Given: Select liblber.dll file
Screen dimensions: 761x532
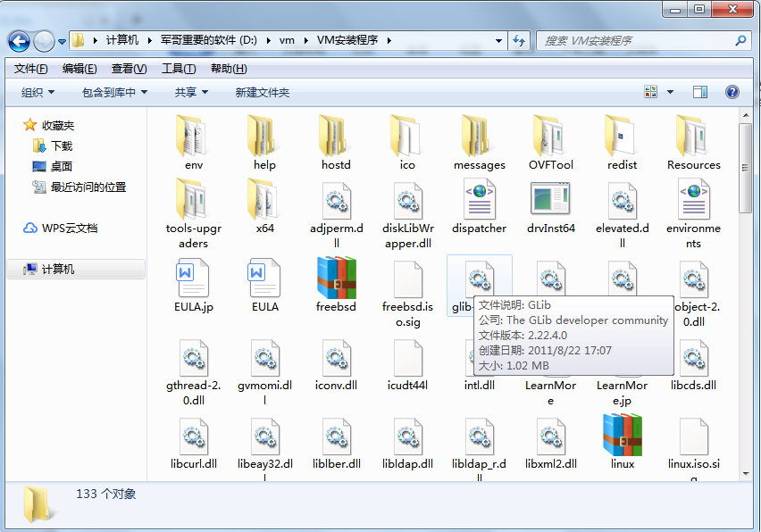Looking at the screenshot, I should 336,444.
